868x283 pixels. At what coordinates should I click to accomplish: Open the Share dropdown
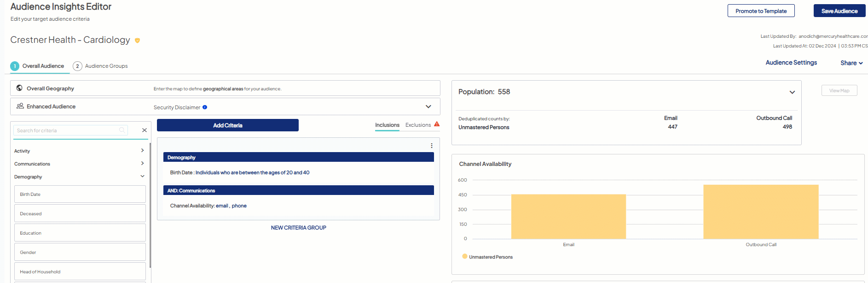851,63
